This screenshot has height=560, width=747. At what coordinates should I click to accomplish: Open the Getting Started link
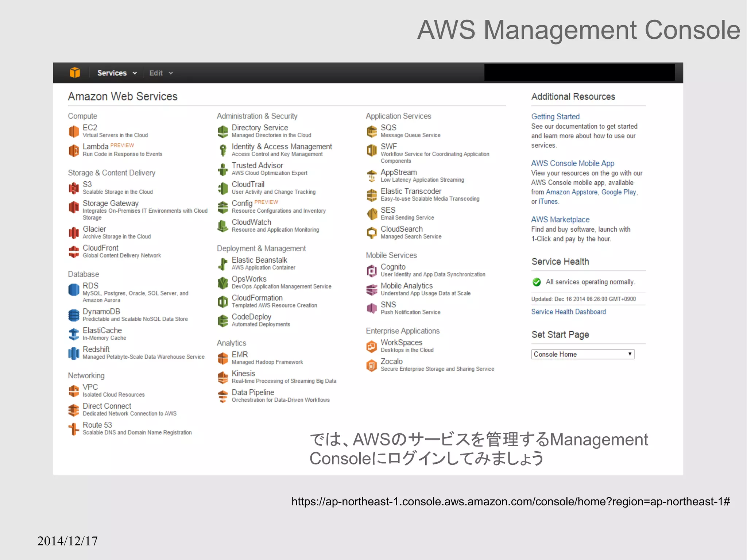tap(555, 116)
